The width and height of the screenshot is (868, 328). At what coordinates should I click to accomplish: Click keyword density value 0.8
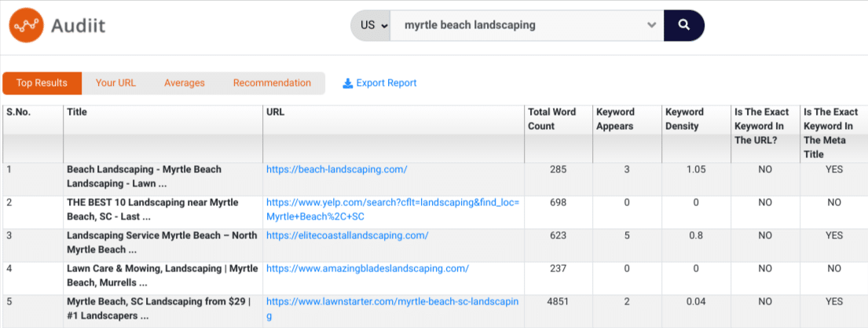696,235
